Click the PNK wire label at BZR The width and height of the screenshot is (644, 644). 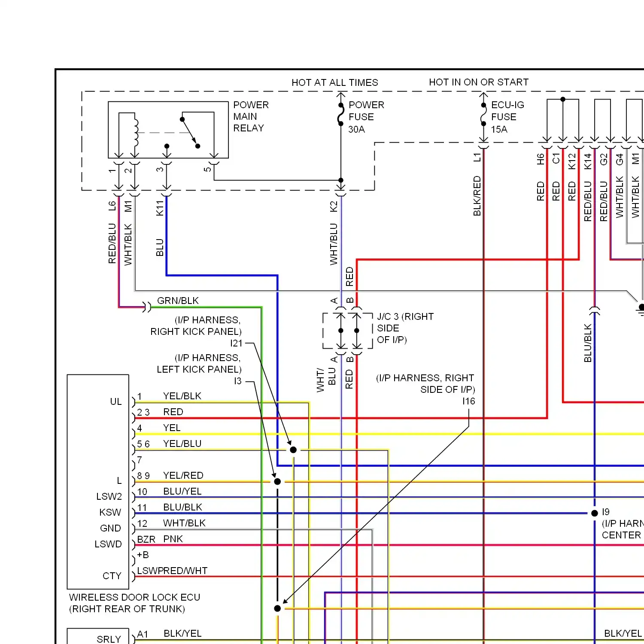pyautogui.click(x=173, y=539)
